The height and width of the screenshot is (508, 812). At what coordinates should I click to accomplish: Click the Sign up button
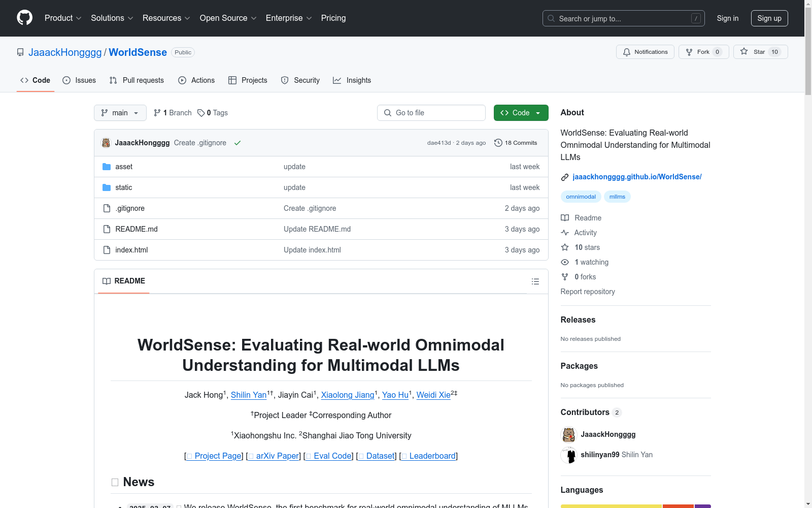(x=769, y=18)
